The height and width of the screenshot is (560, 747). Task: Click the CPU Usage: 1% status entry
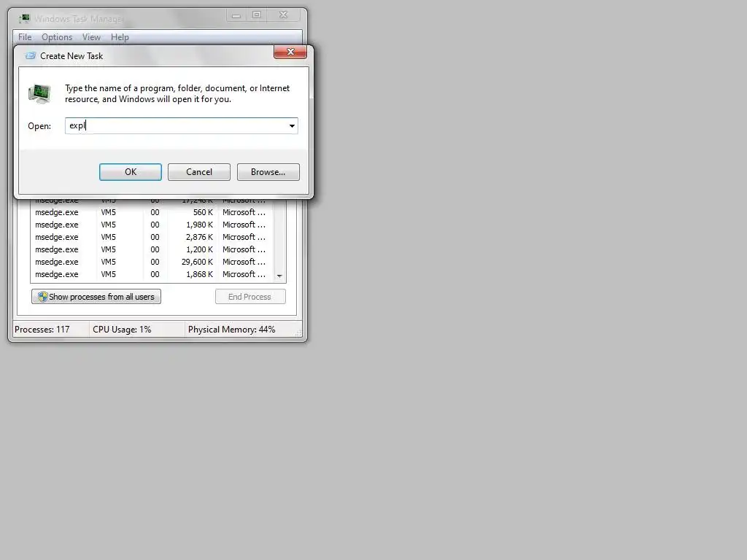click(122, 330)
